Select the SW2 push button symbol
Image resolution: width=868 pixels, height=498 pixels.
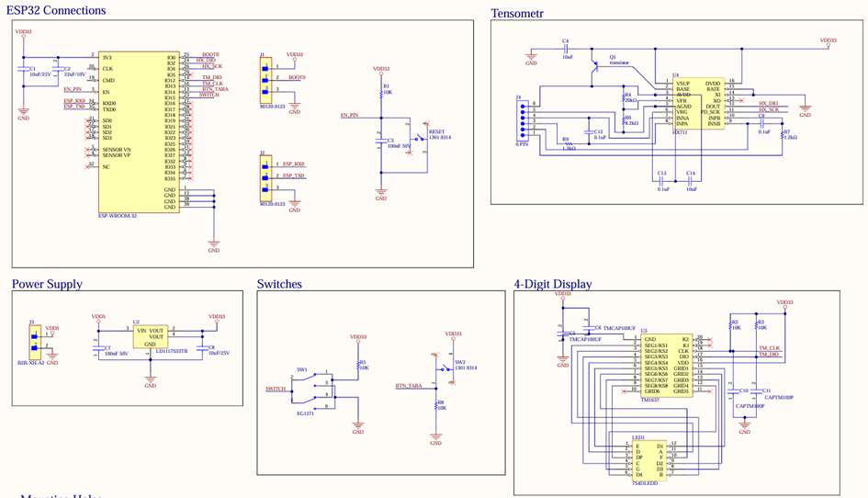click(x=444, y=368)
